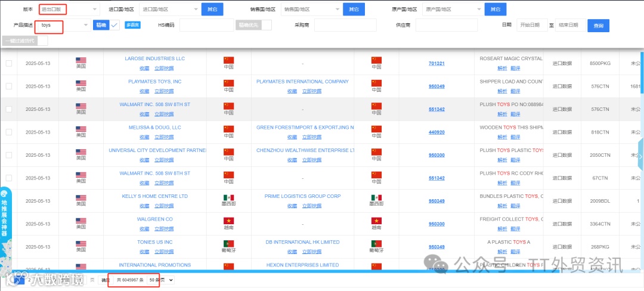
Task: Click 解析 under FREIGHT COLLECT TOYS description
Action: [502, 229]
